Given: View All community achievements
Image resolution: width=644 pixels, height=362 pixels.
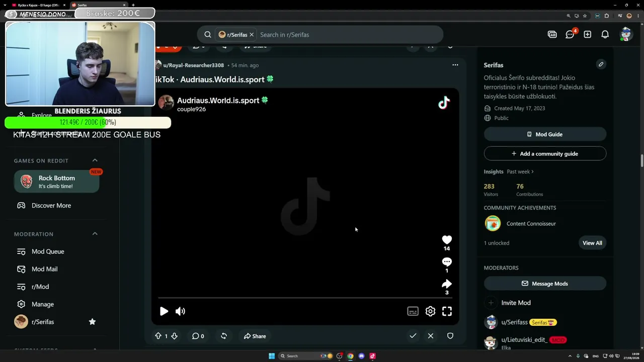Looking at the screenshot, I should click(x=592, y=243).
